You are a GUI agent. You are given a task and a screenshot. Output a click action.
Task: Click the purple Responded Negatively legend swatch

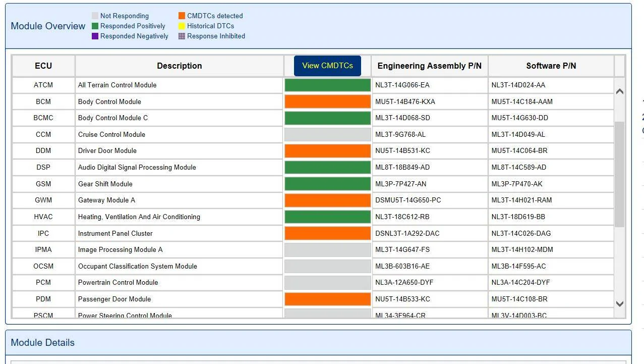point(95,36)
